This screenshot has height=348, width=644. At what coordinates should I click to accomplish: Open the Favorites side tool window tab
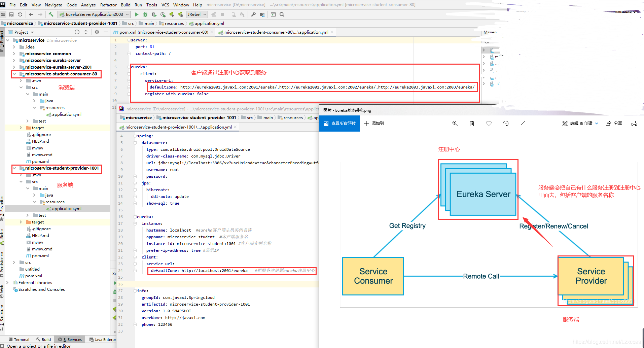2,209
